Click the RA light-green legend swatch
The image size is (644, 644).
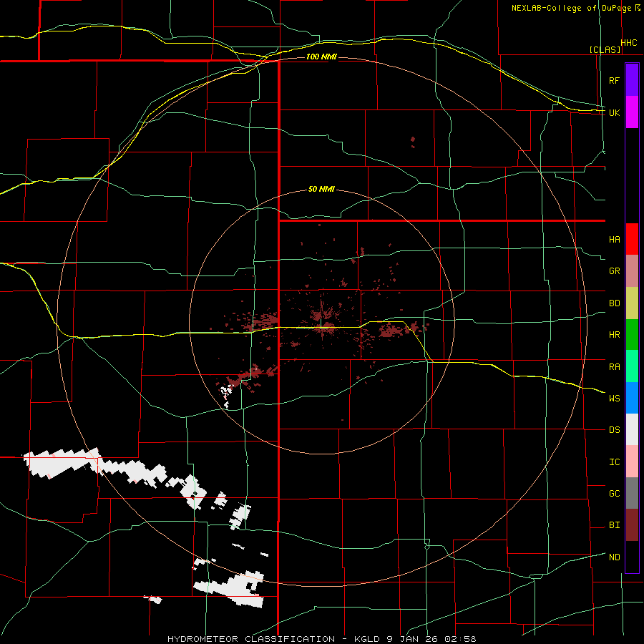tap(632, 366)
